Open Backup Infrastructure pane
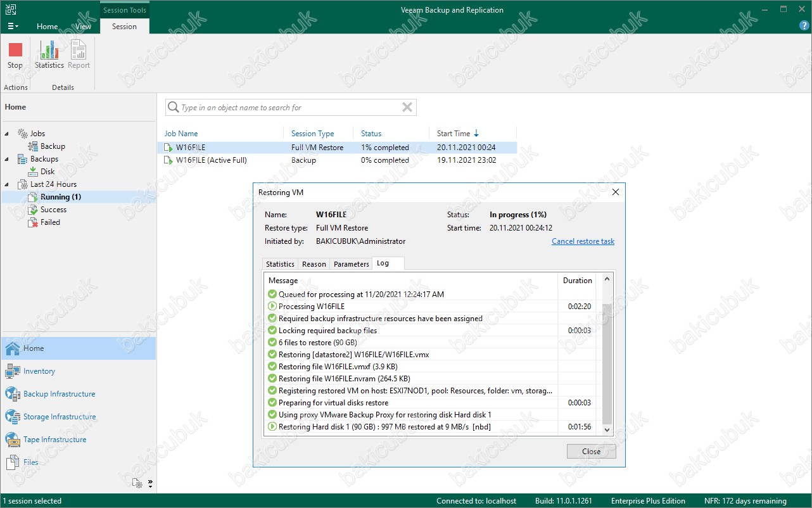The height and width of the screenshot is (508, 812). click(x=79, y=394)
